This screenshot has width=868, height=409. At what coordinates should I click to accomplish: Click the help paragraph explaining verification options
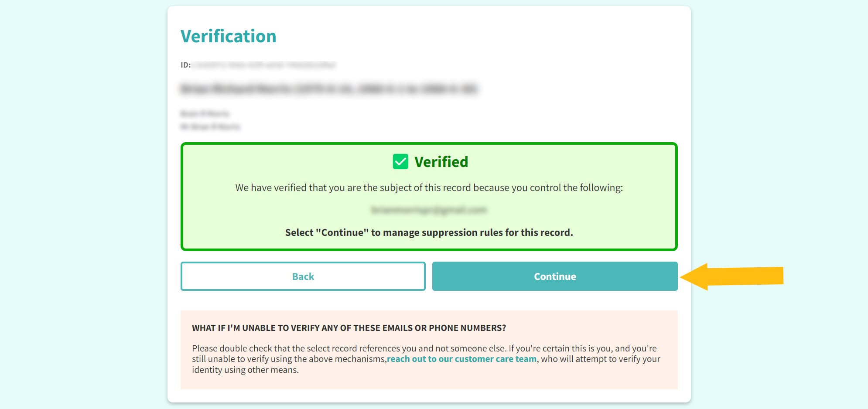click(425, 359)
